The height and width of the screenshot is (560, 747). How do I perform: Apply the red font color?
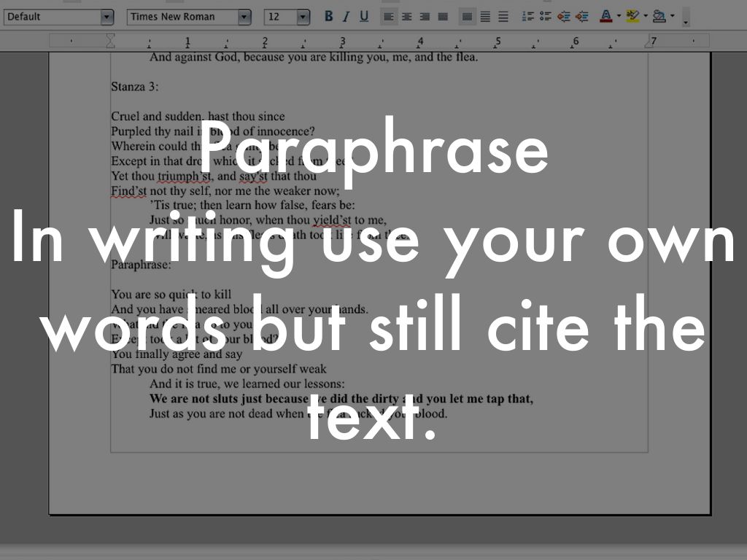coord(605,16)
